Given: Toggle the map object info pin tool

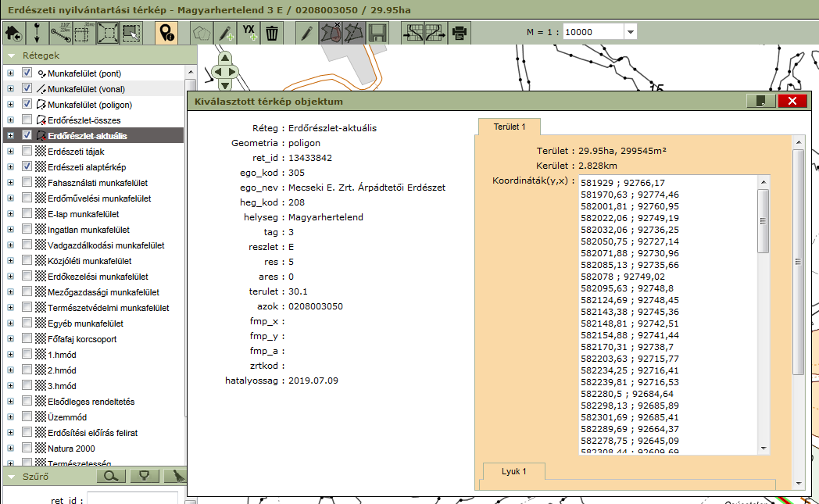Looking at the screenshot, I should (166, 33).
